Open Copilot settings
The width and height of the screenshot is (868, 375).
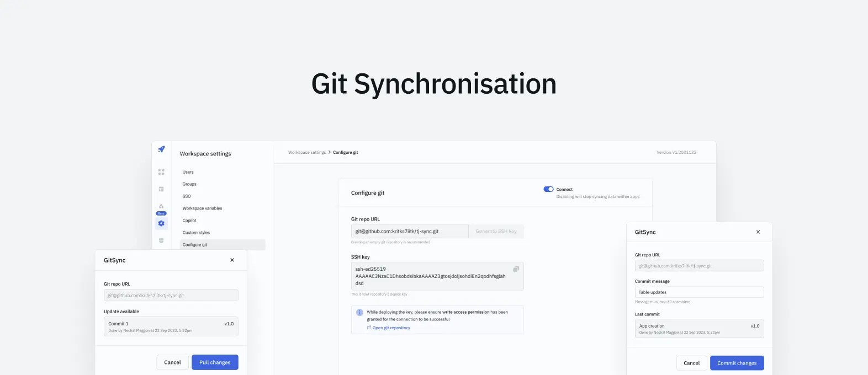[189, 221]
